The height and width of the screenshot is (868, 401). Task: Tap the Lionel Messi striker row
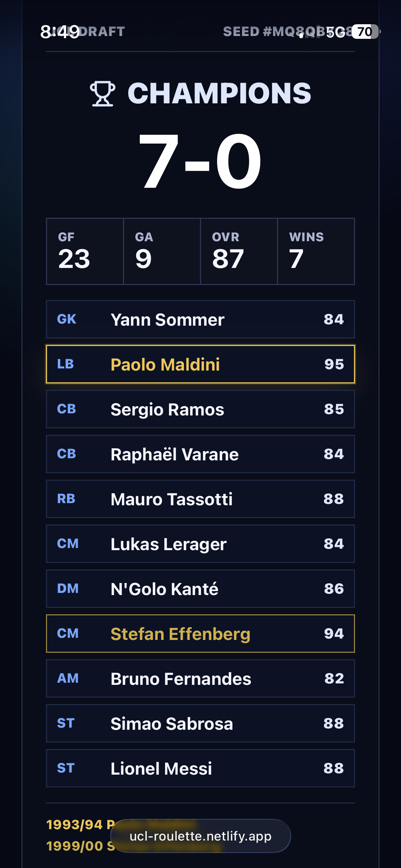(x=200, y=768)
